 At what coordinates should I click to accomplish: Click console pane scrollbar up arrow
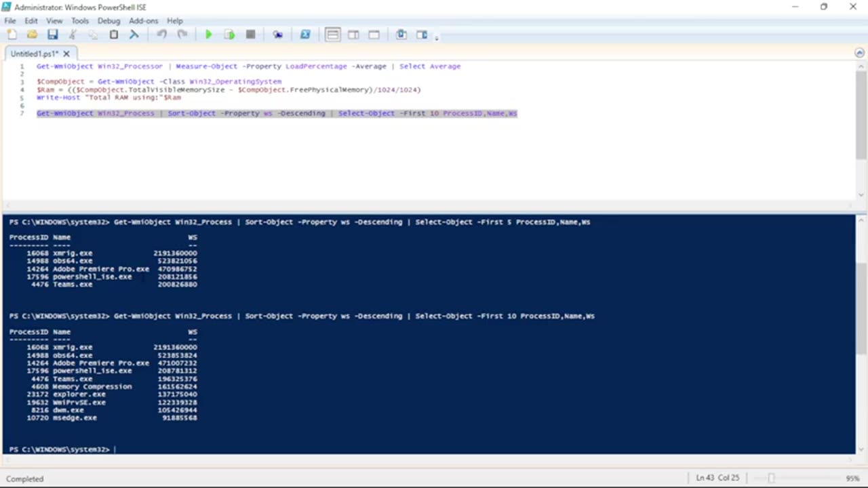(x=861, y=220)
